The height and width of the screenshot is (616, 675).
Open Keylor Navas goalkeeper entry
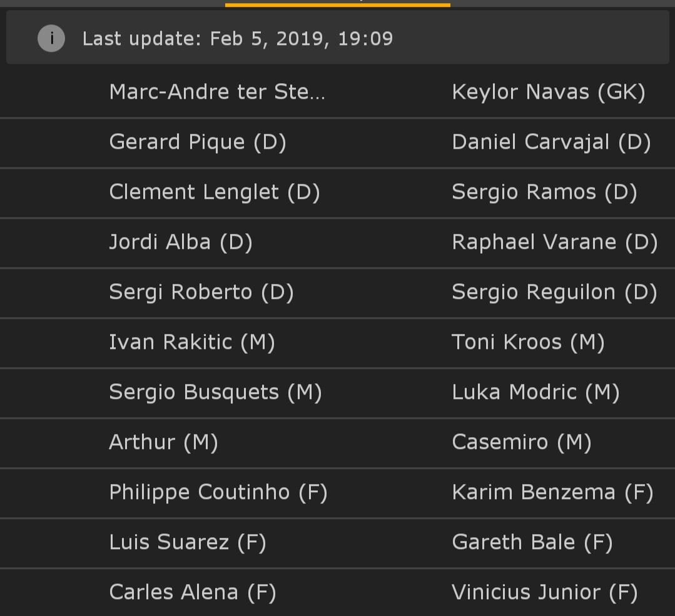coord(548,93)
